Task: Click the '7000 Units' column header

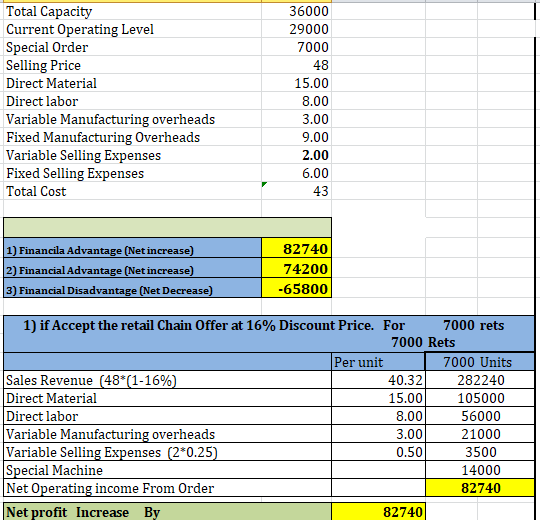Action: coord(480,362)
